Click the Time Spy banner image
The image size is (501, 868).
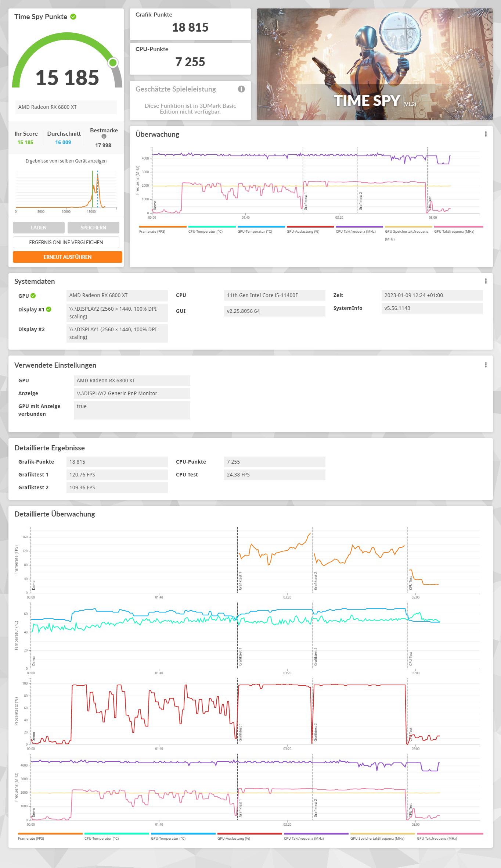(x=375, y=64)
